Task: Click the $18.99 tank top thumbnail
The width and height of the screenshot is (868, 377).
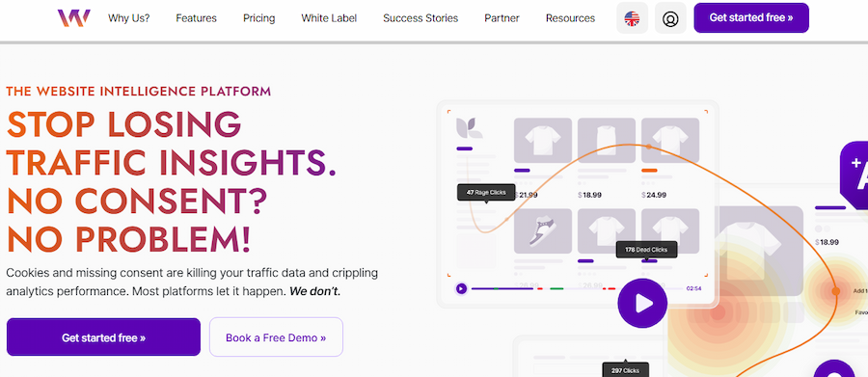Action: point(607,141)
